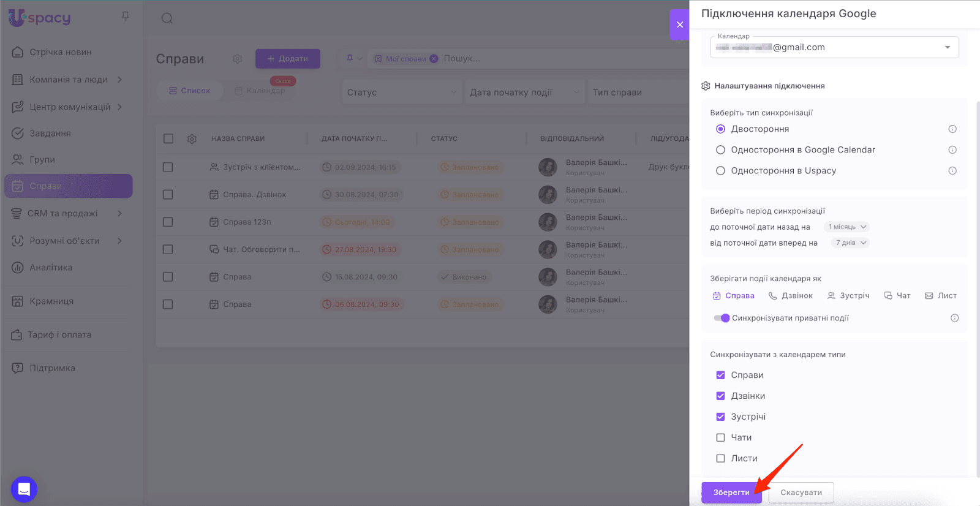The width and height of the screenshot is (980, 506).
Task: Open settings gear next to Справи title
Action: click(238, 59)
